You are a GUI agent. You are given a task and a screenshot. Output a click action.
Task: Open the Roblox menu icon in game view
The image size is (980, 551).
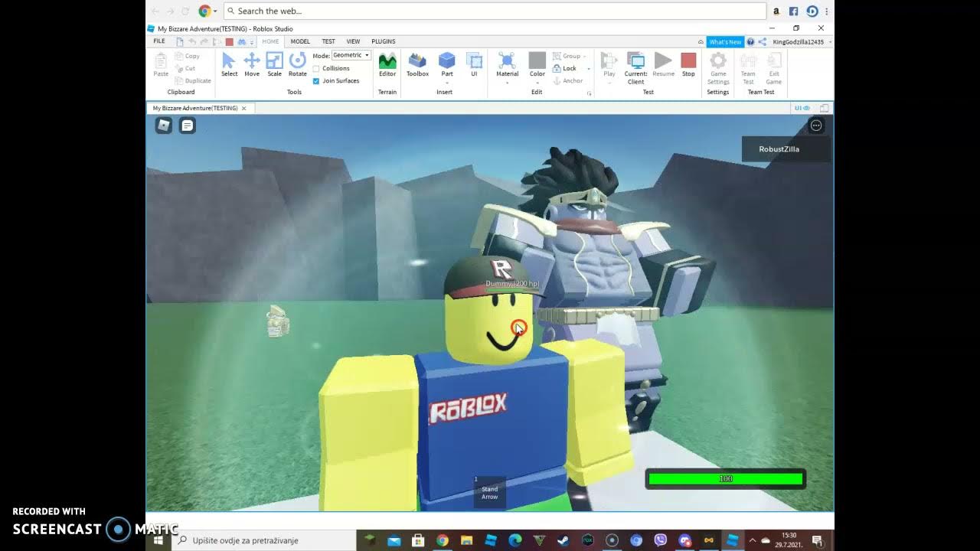(164, 126)
